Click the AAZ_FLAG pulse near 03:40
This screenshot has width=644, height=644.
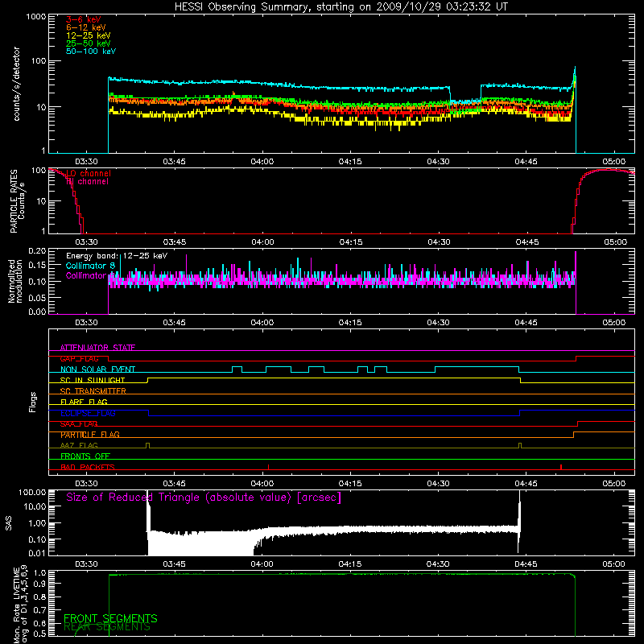point(148,446)
